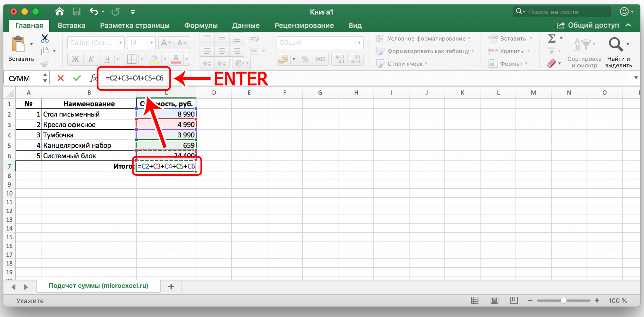Center text horizontally
The height and width of the screenshot is (317, 644).
(x=222, y=51)
